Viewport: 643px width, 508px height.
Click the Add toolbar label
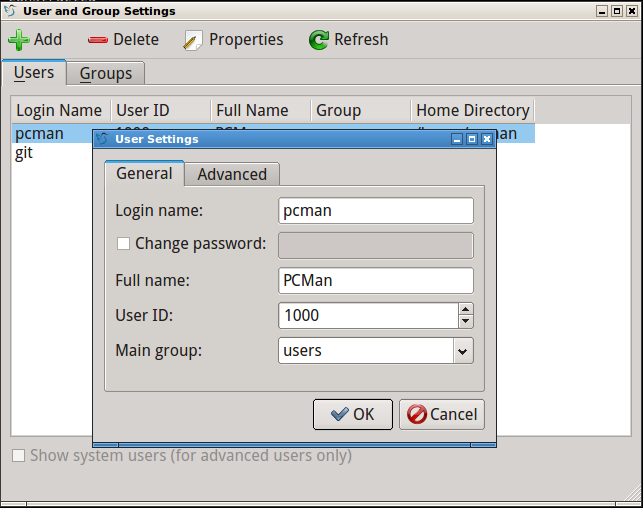pyautogui.click(x=48, y=40)
